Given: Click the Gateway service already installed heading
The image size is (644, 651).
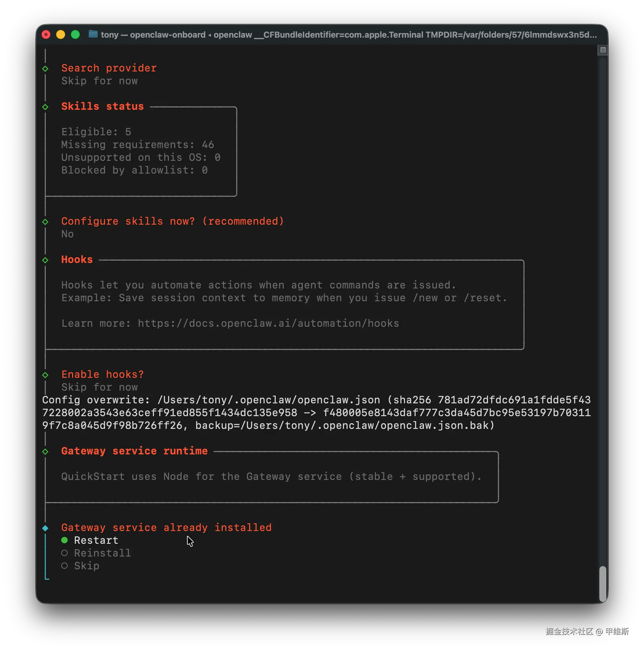Looking at the screenshot, I should pos(167,528).
